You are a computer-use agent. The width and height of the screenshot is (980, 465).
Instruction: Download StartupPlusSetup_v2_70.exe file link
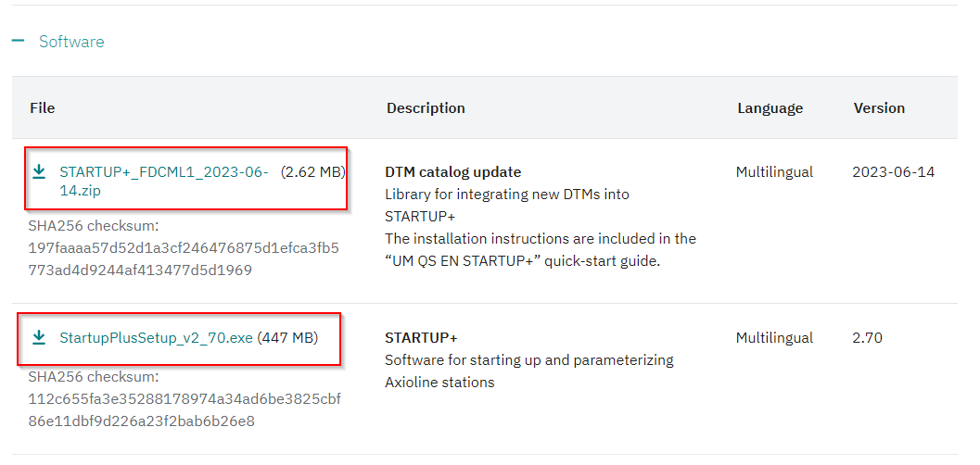click(157, 338)
